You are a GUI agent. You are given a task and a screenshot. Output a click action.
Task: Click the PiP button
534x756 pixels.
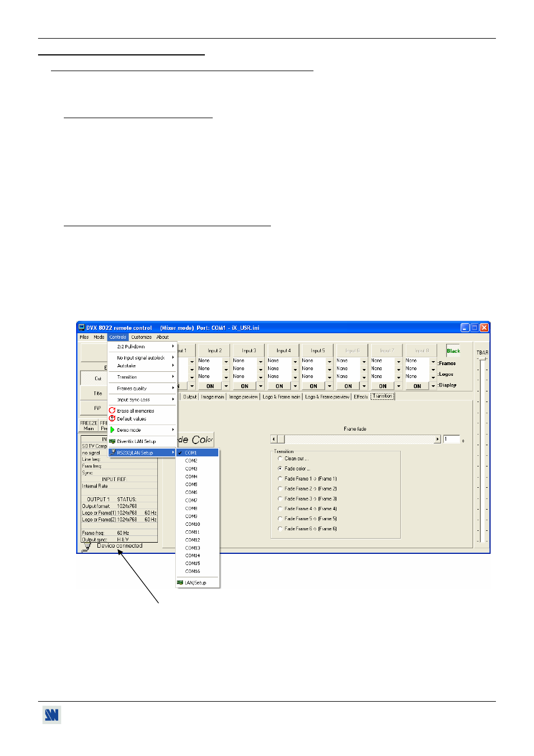[x=94, y=408]
